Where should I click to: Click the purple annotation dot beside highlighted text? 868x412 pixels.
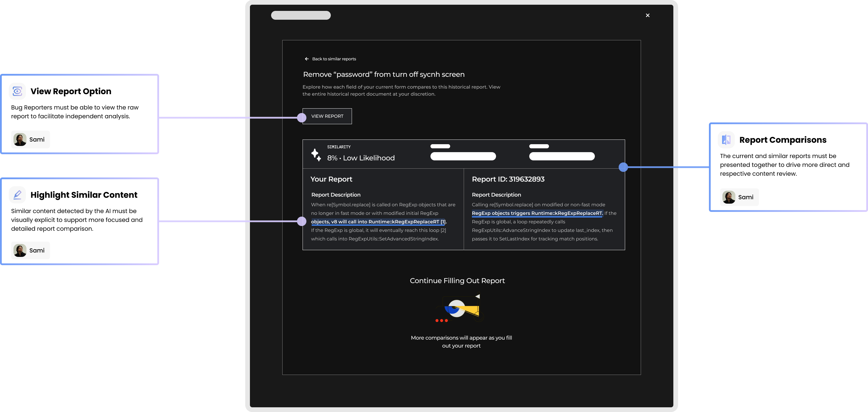click(302, 221)
